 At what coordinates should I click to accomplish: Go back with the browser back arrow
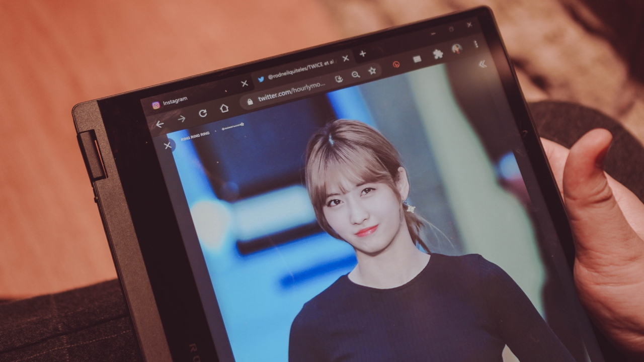pos(160,124)
